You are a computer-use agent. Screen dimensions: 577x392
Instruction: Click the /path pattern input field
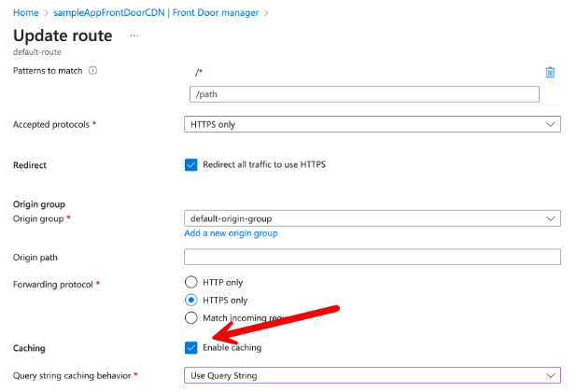(364, 94)
